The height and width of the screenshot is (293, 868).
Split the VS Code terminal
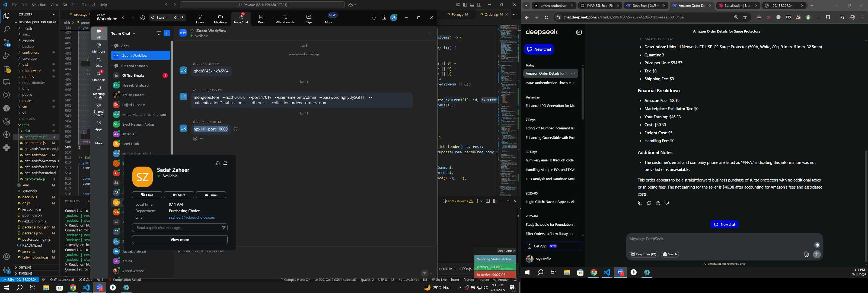pyautogui.click(x=488, y=201)
